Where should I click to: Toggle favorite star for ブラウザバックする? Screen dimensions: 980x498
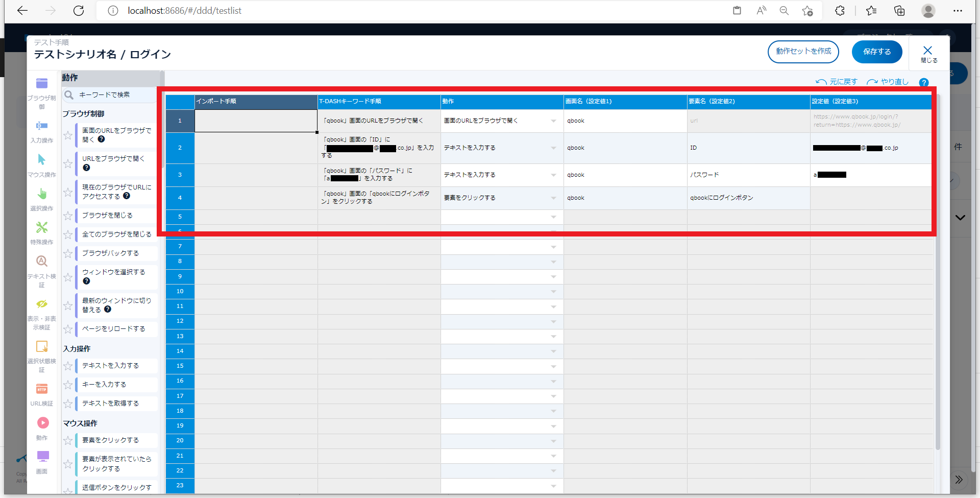tap(68, 254)
